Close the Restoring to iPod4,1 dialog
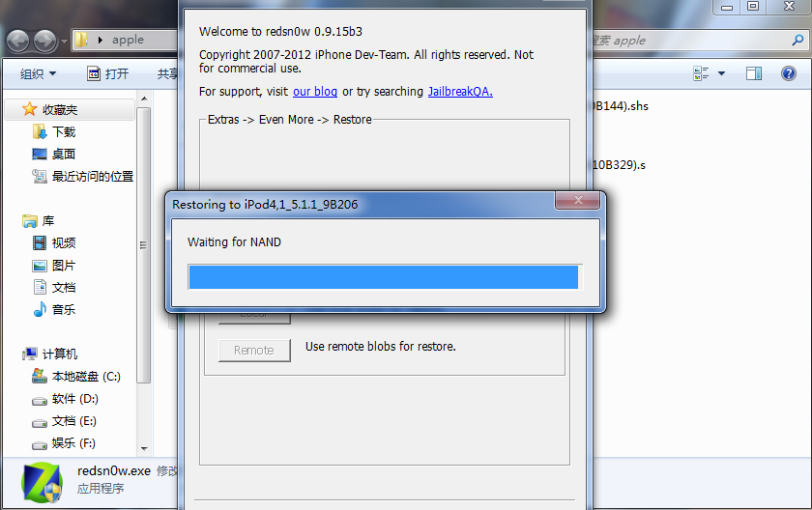 [x=577, y=200]
